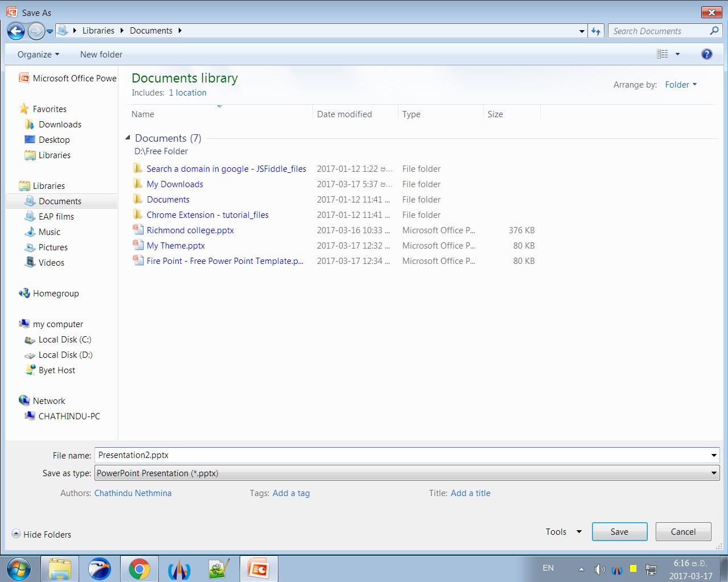The image size is (728, 582).
Task: Open CHATHINDU-PC network computer
Action: (63, 416)
